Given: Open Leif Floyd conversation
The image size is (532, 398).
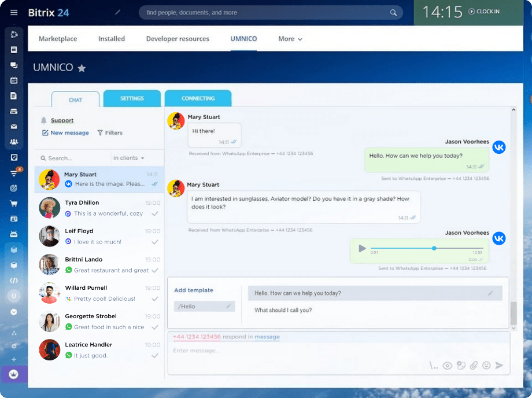Looking at the screenshot, I should pos(99,237).
